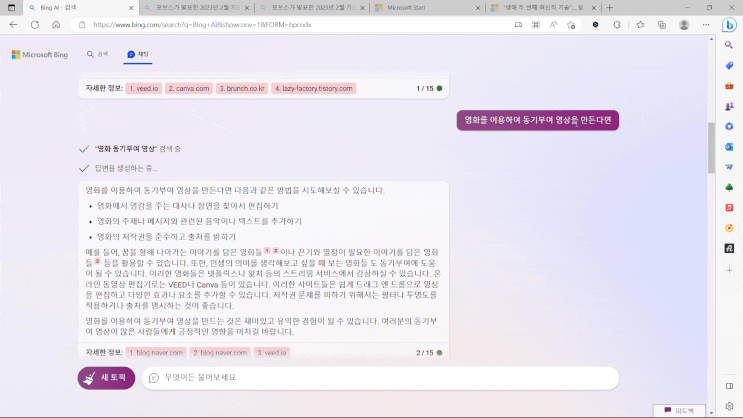Open browser extensions menu
Viewport: 743px width, 418px height.
(616, 25)
